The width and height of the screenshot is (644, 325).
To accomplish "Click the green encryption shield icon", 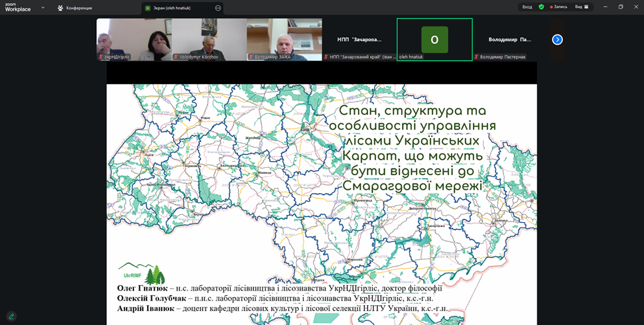I will click(x=541, y=7).
